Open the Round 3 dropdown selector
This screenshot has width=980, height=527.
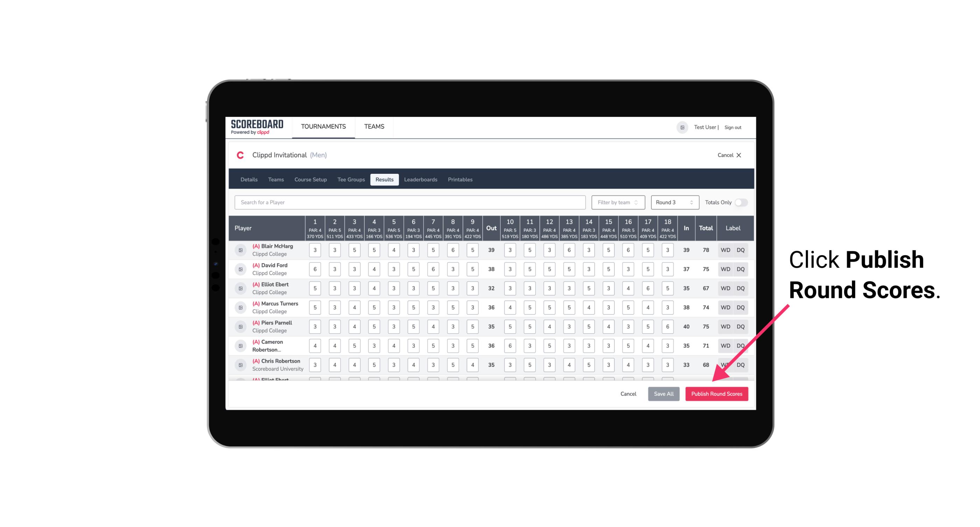[x=674, y=202]
